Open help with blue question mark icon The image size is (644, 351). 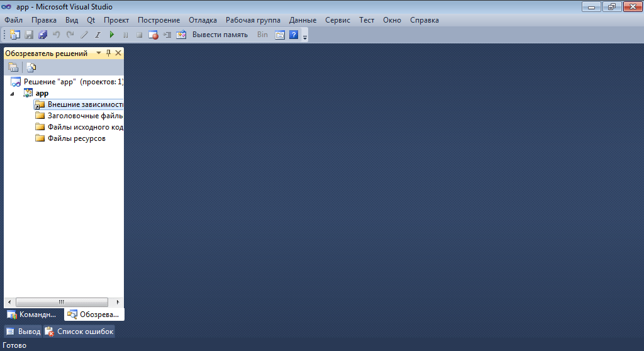[294, 35]
